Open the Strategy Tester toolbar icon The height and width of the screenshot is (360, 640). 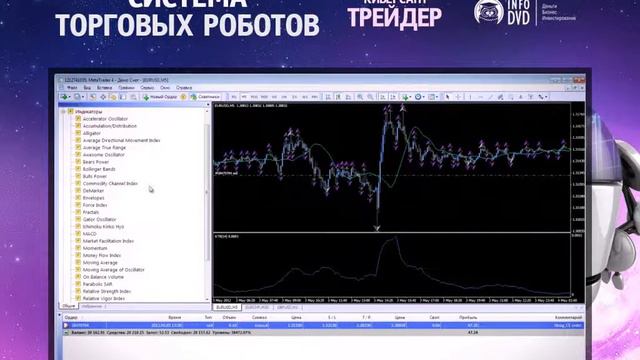click(x=133, y=97)
